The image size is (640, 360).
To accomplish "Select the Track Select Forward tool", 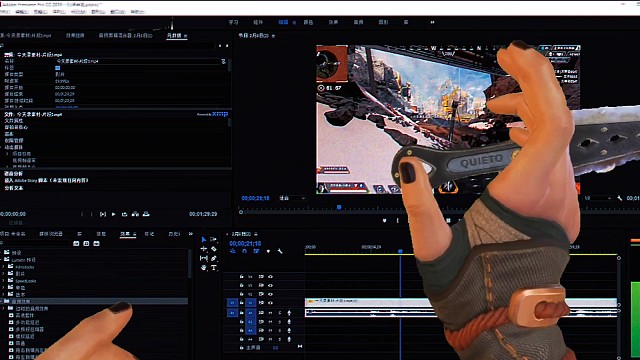I will tap(213, 240).
